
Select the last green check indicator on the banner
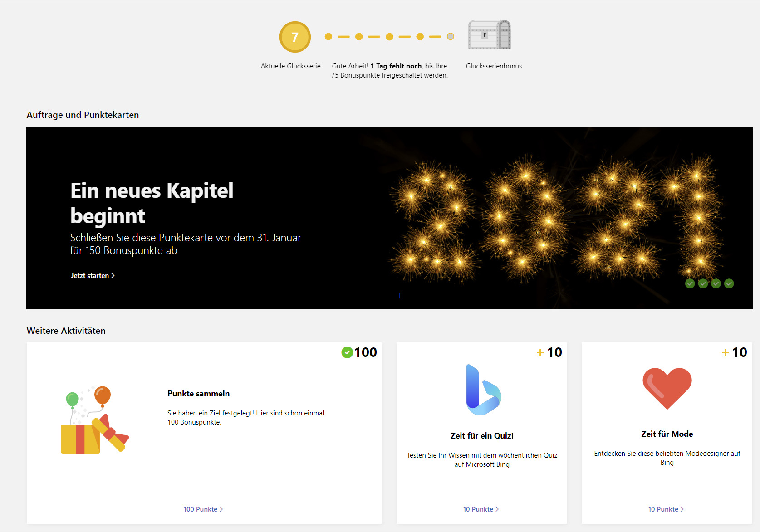click(729, 283)
